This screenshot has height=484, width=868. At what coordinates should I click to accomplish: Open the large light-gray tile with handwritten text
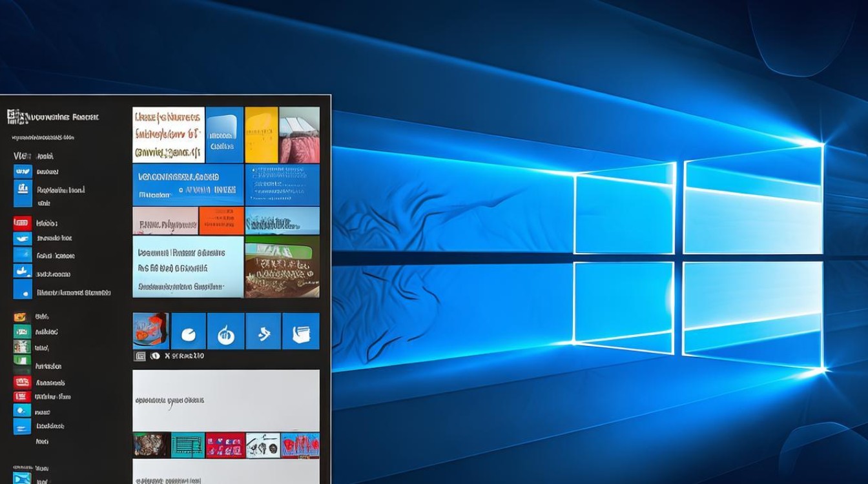point(226,400)
